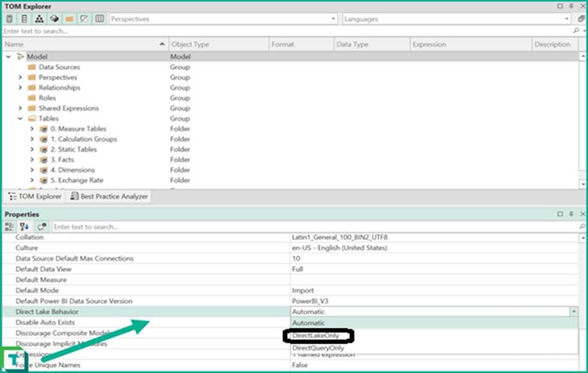Image resolution: width=588 pixels, height=373 pixels.
Task: Click the 5. Exchange Rate folder icon
Action: [x=44, y=180]
